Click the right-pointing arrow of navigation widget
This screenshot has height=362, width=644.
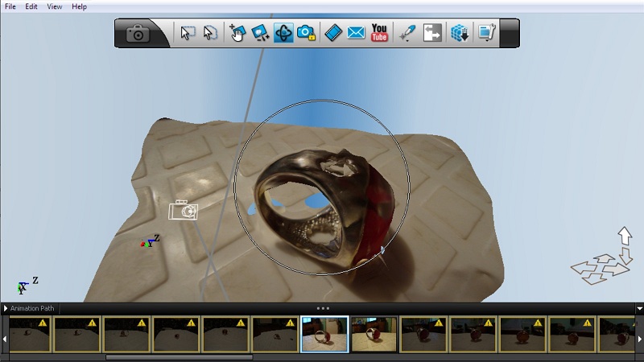coord(617,269)
